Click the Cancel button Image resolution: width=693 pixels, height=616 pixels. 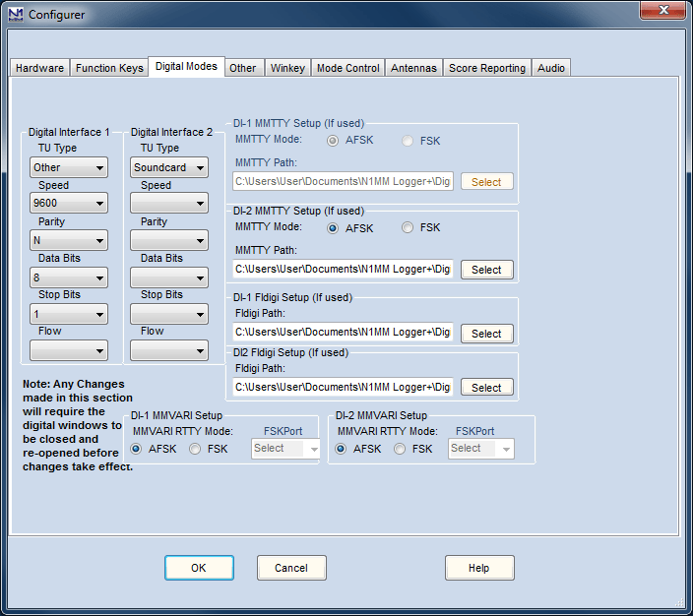[x=291, y=568]
